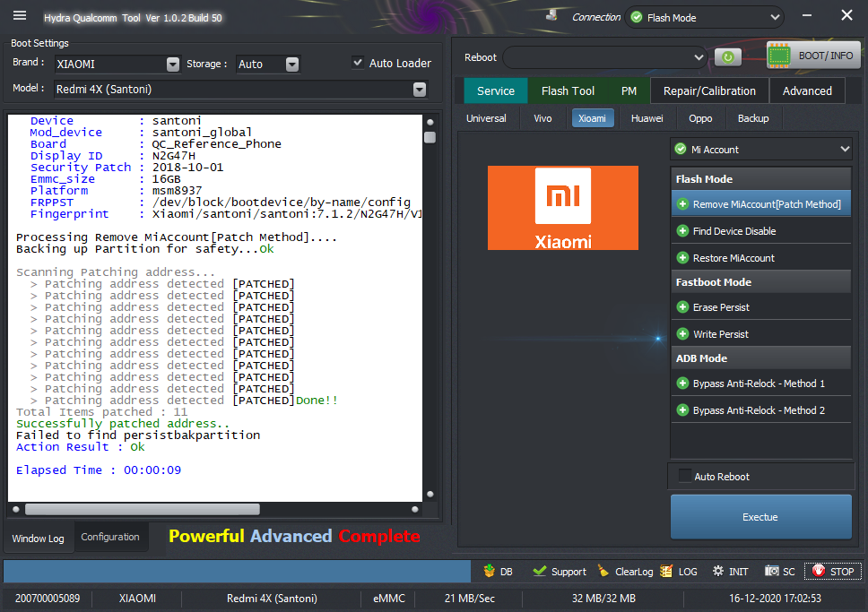Click the plus icon beside Restore MiAccount
The width and height of the screenshot is (868, 612).
(682, 258)
